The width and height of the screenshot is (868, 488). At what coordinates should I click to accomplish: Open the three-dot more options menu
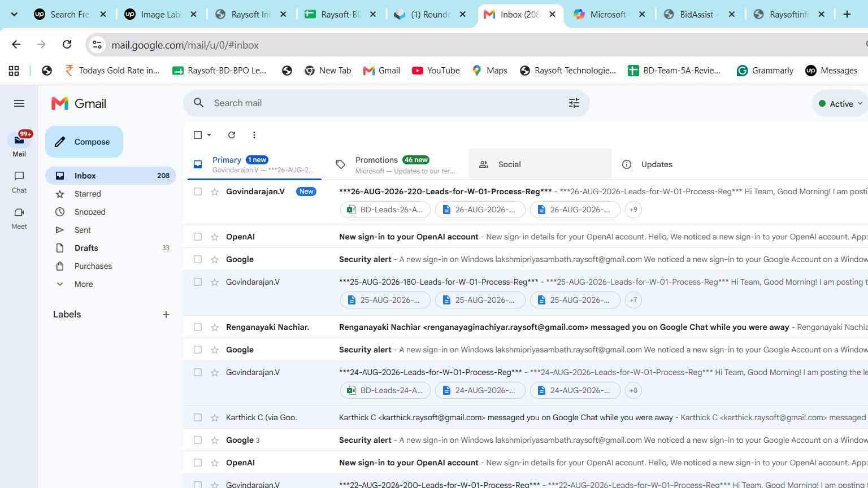coord(254,135)
